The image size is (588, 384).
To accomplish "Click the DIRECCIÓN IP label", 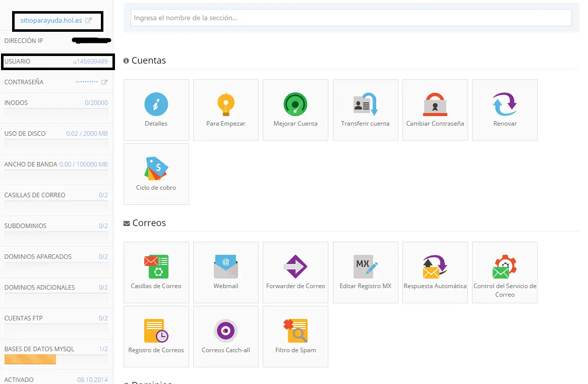I will (x=24, y=40).
